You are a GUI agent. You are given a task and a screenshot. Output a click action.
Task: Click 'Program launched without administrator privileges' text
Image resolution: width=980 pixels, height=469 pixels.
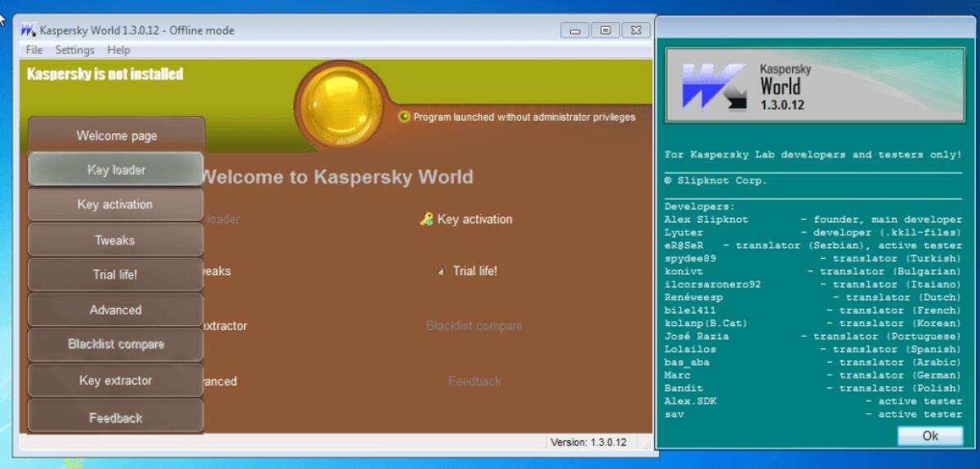coord(524,117)
